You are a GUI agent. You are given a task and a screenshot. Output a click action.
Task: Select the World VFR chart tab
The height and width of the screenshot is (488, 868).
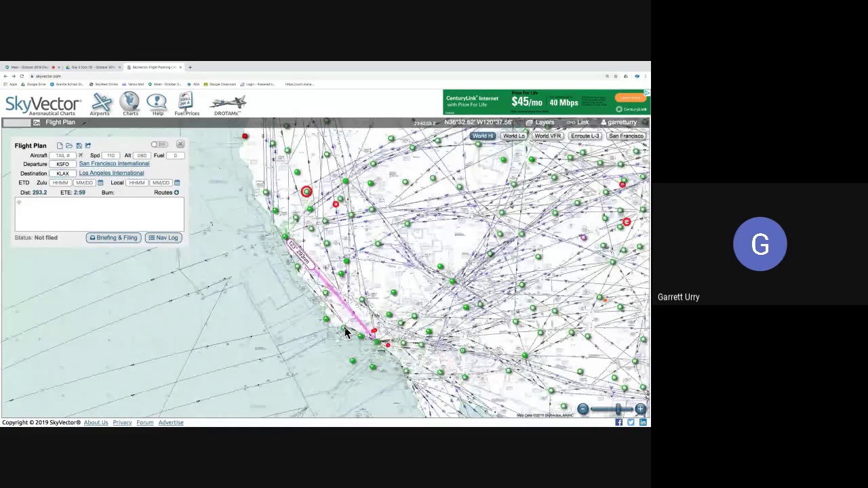pos(547,136)
